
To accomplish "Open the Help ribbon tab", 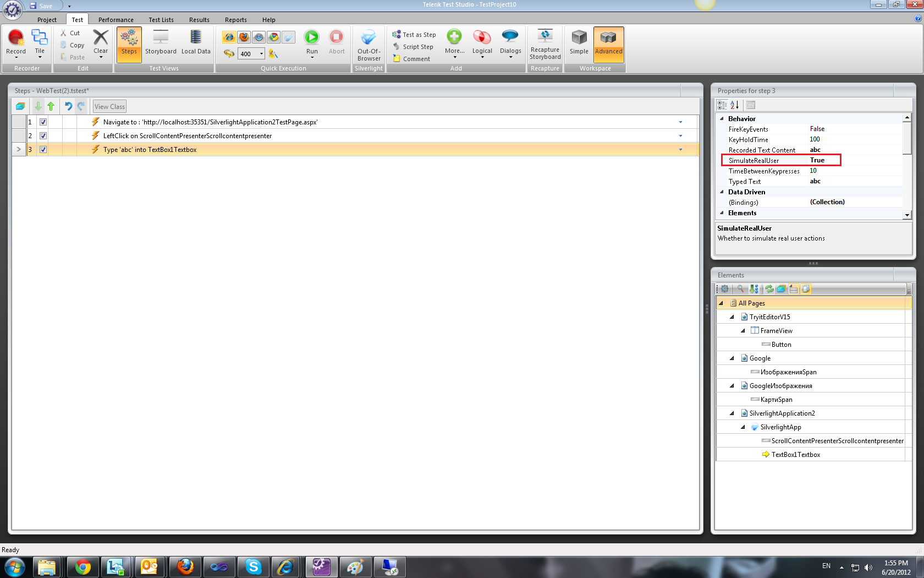I will pyautogui.click(x=268, y=20).
